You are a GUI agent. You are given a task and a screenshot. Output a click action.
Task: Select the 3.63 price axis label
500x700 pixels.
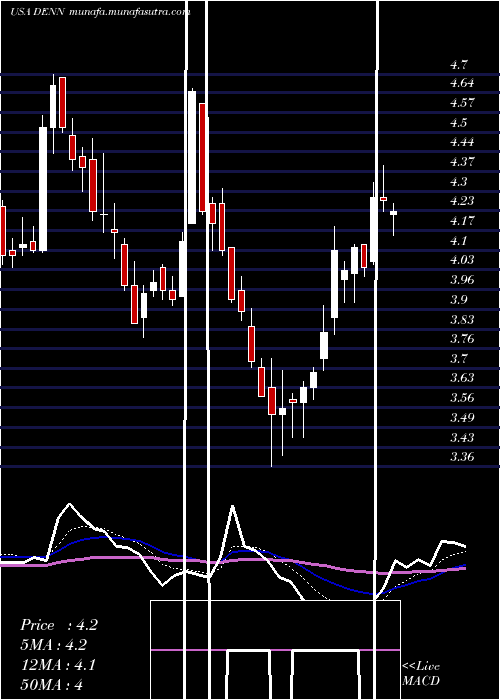[462, 378]
